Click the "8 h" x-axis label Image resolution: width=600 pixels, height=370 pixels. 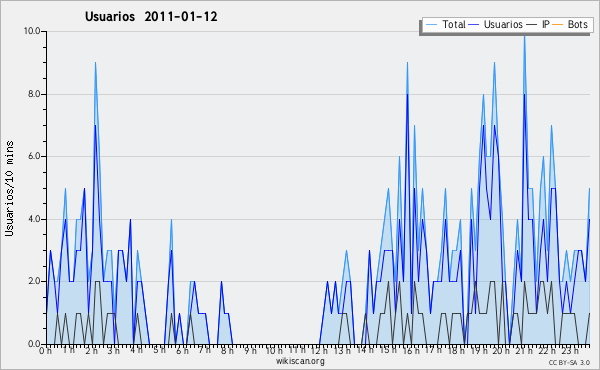(x=227, y=351)
